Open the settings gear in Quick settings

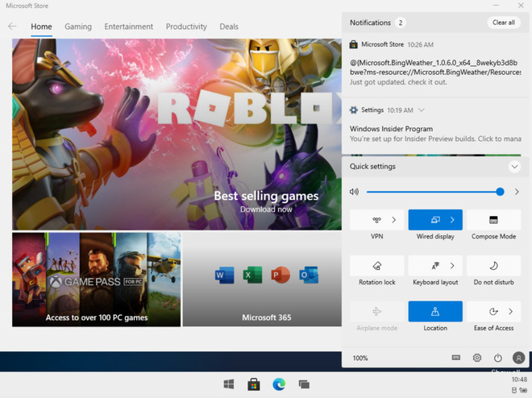point(477,358)
